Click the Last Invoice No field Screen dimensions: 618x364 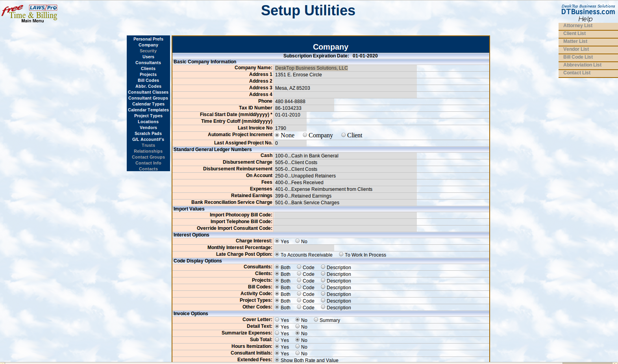(x=290, y=128)
